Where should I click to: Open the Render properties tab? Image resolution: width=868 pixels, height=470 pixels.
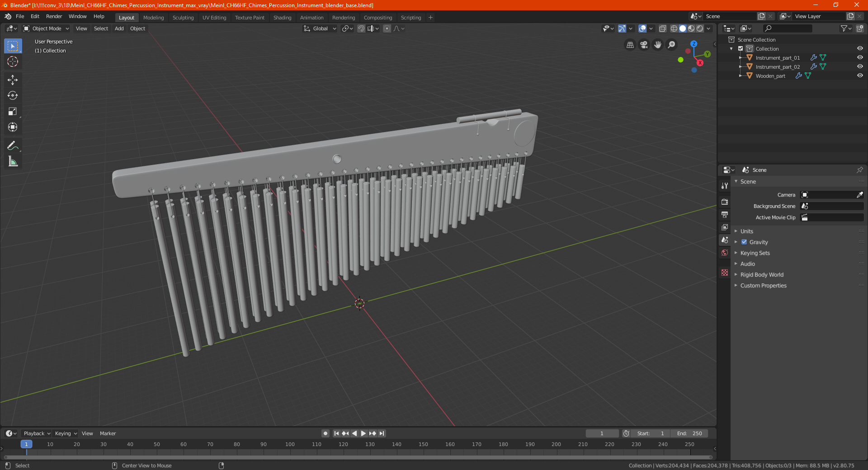click(x=725, y=202)
